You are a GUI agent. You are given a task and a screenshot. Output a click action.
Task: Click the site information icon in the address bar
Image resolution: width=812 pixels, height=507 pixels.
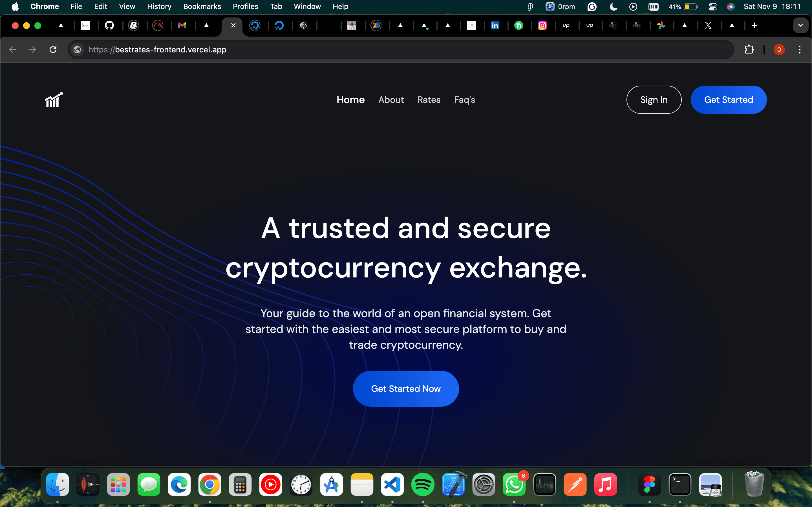tap(78, 50)
